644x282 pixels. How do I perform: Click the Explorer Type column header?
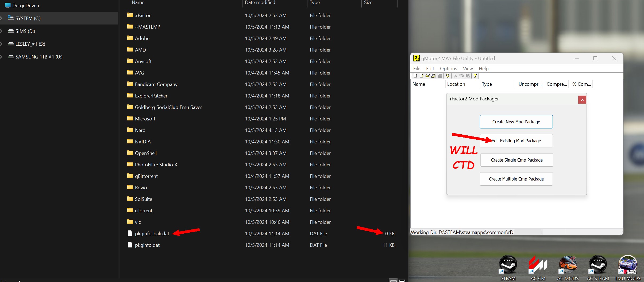(x=334, y=3)
